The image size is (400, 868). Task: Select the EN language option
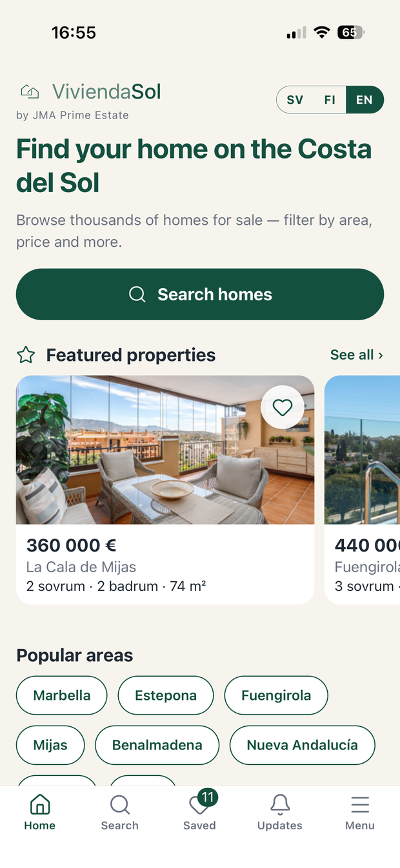(365, 100)
